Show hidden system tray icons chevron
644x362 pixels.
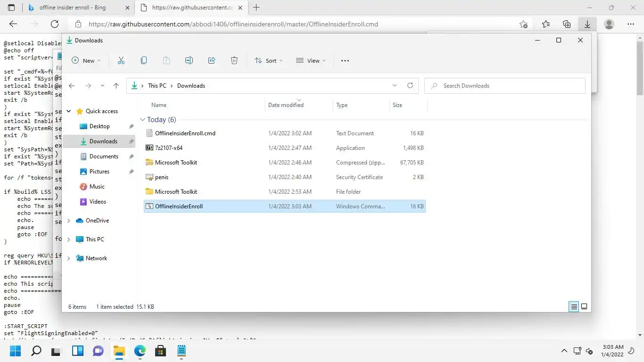[564, 351]
